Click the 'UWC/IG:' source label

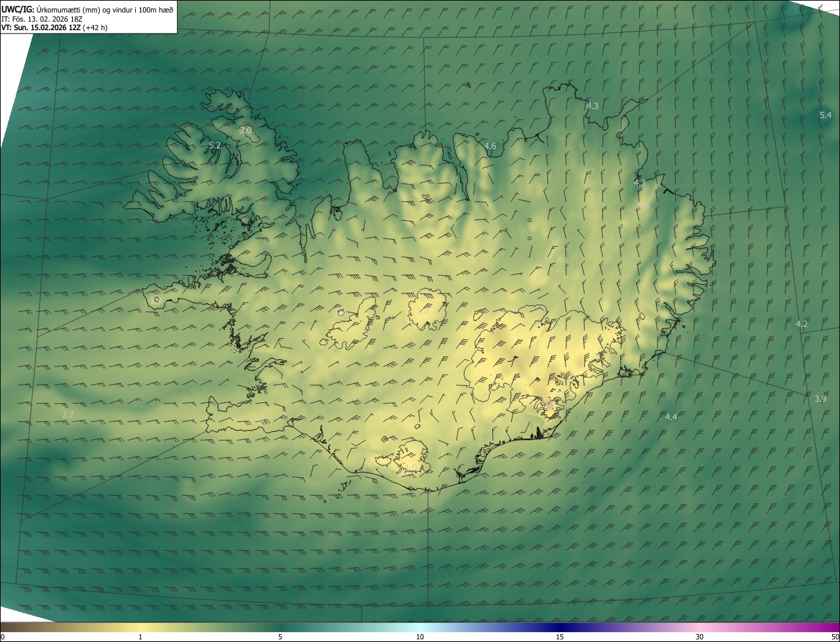(17, 9)
